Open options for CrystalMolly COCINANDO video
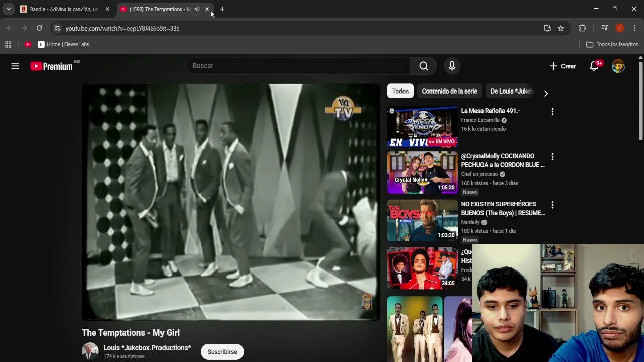644x362 pixels. (552, 157)
